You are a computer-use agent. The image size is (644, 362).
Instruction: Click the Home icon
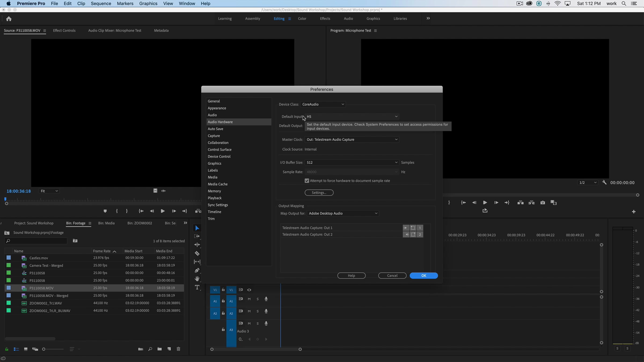9,19
